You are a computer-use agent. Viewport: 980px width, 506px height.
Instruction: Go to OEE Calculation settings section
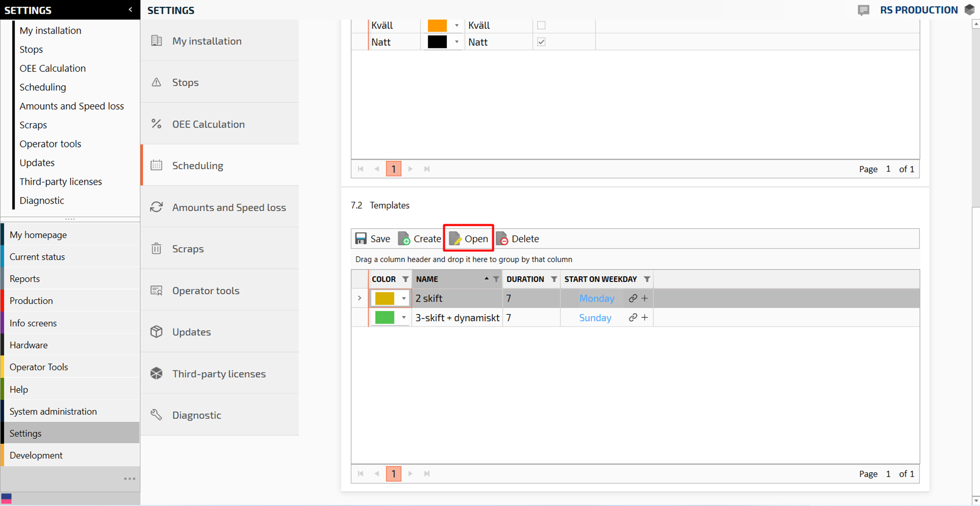(x=208, y=124)
